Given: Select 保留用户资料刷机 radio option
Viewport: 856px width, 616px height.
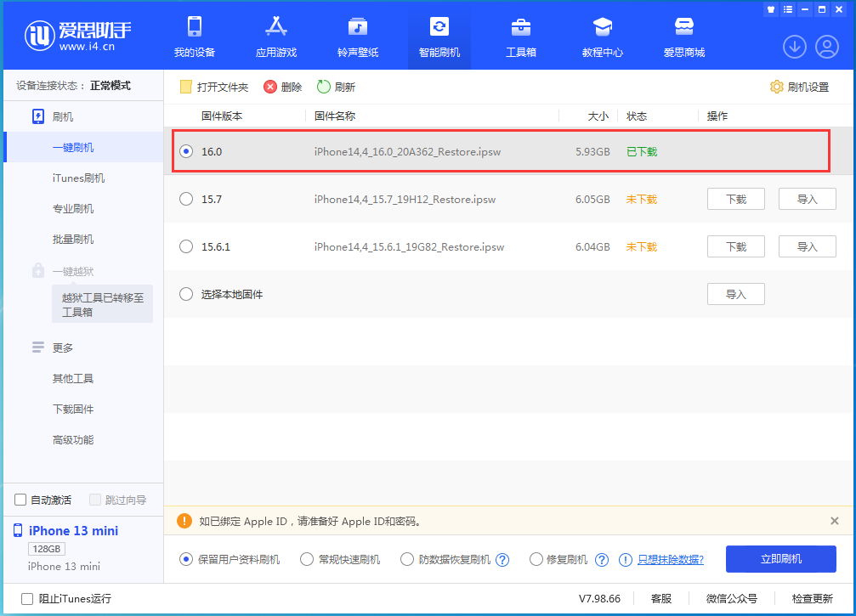Looking at the screenshot, I should [x=186, y=559].
